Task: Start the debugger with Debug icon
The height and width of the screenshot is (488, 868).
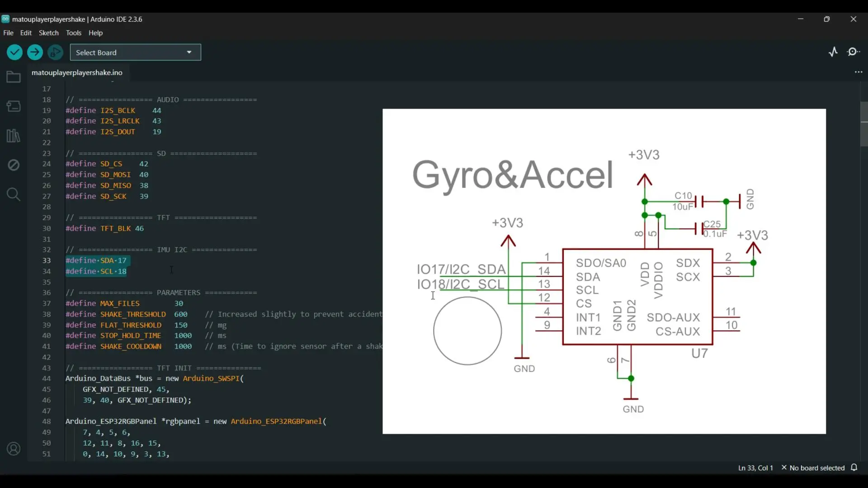Action: tap(55, 52)
